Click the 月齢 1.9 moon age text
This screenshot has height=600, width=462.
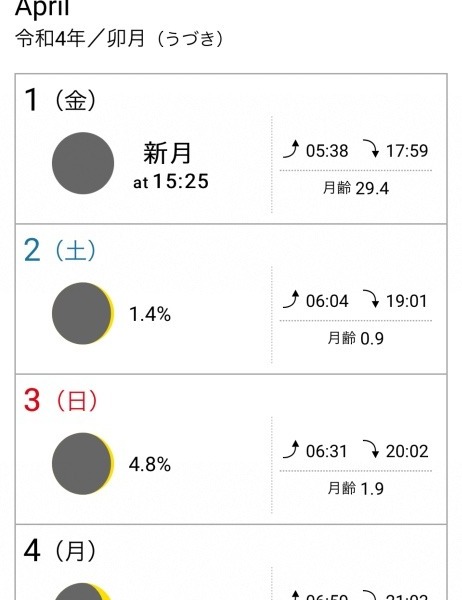click(x=356, y=488)
